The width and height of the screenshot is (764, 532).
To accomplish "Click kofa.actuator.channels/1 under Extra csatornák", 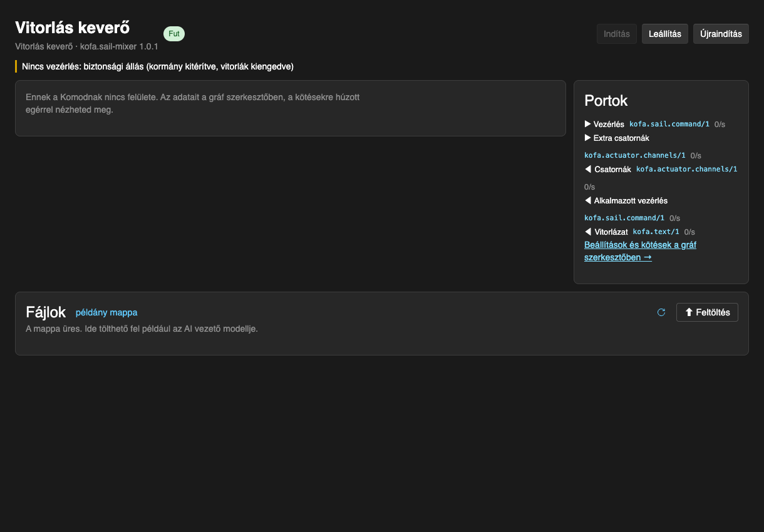I will [x=635, y=155].
